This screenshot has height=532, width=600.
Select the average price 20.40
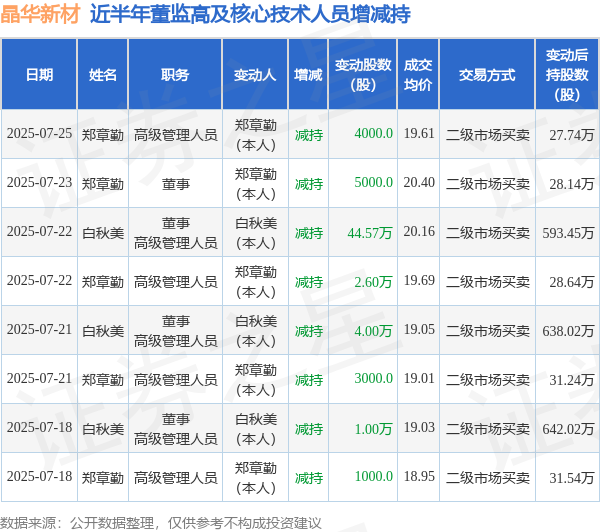click(x=419, y=183)
